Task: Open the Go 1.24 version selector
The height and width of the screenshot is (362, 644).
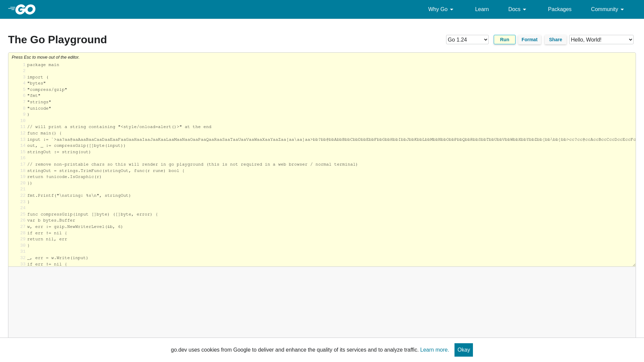Action: pyautogui.click(x=467, y=40)
